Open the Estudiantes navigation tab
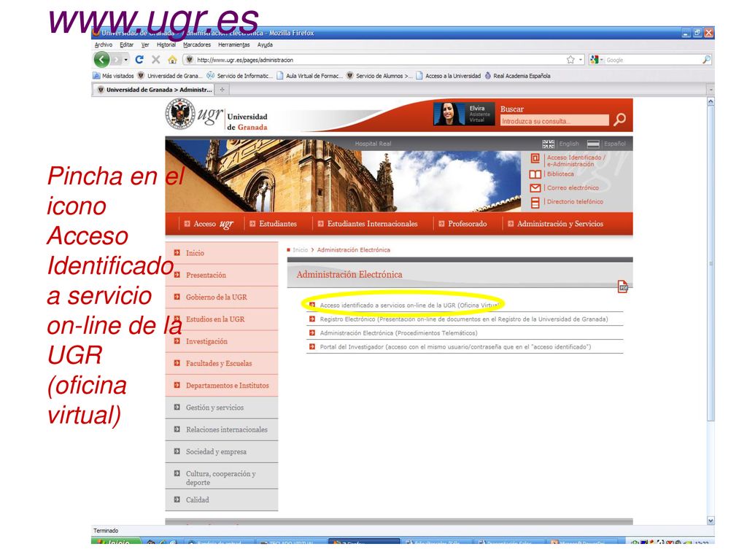This screenshot has width=747, height=560. coord(274,224)
